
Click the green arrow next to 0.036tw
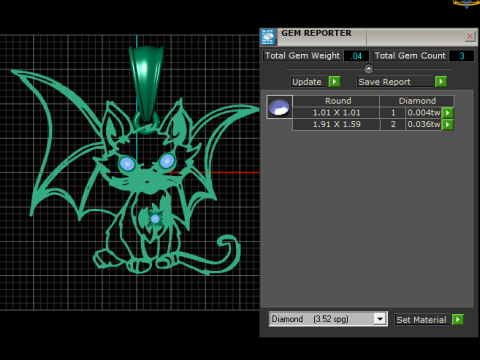(448, 124)
